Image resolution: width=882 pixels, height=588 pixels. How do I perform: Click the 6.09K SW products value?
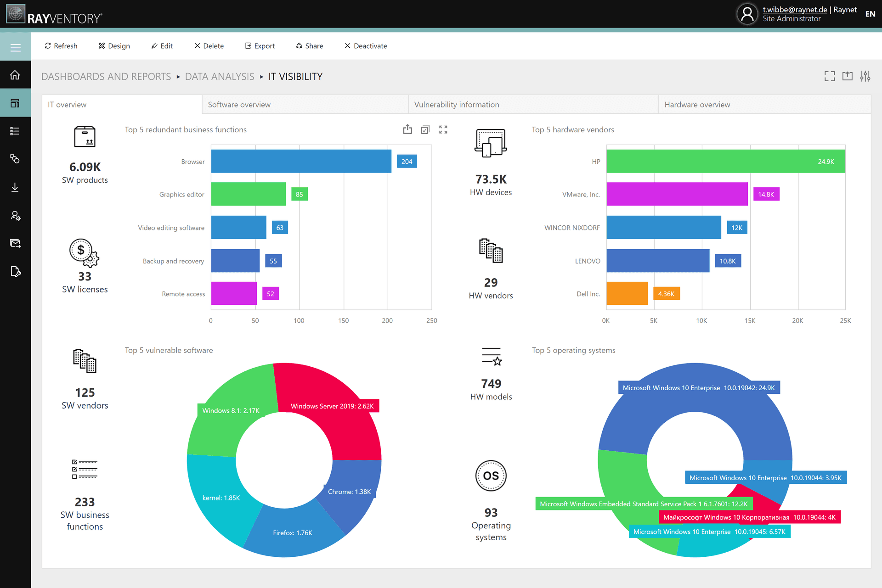(85, 167)
